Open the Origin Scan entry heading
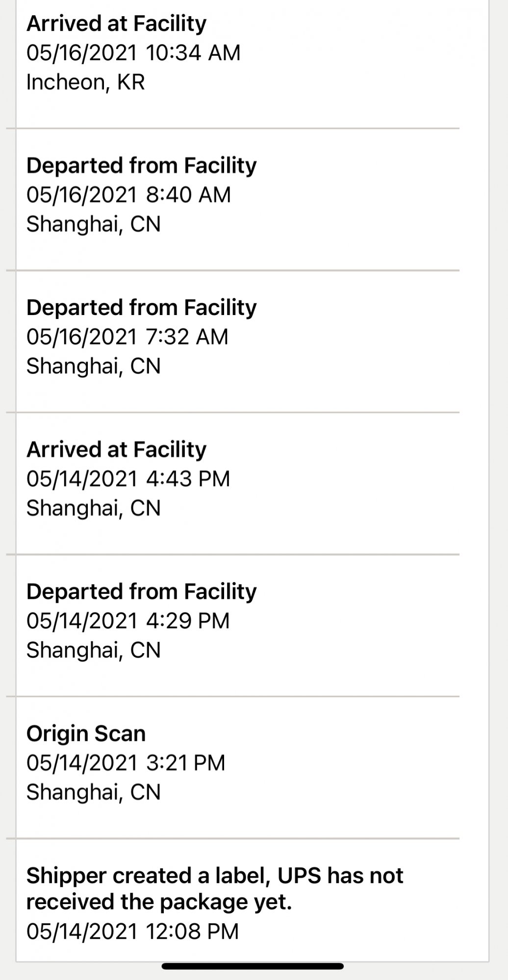This screenshot has height=980, width=508. click(x=86, y=734)
